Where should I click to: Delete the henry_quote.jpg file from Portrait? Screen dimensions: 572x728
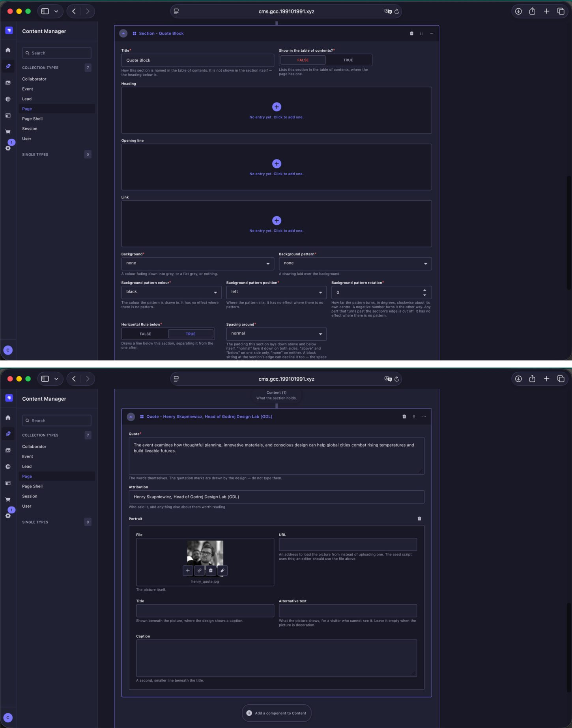pos(211,570)
